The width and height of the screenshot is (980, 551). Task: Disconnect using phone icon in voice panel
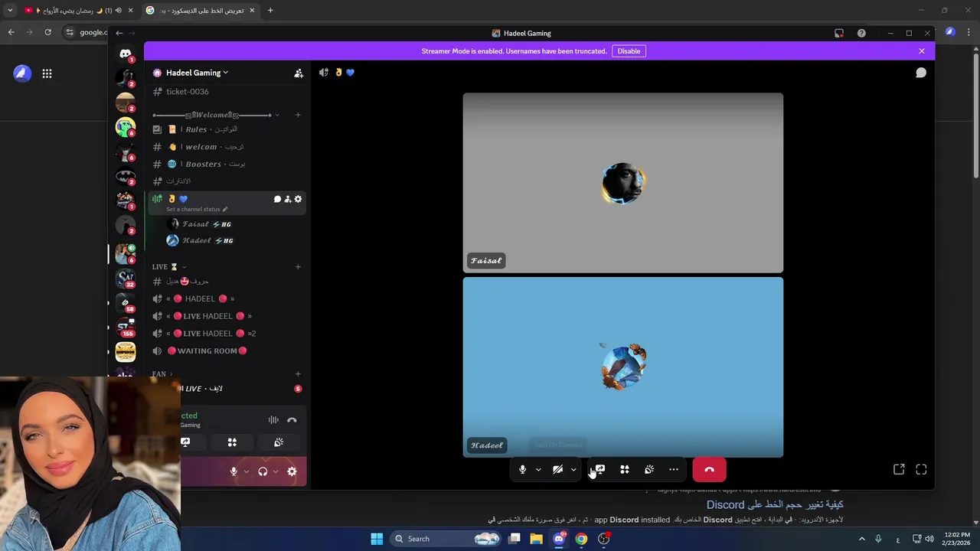click(x=292, y=419)
